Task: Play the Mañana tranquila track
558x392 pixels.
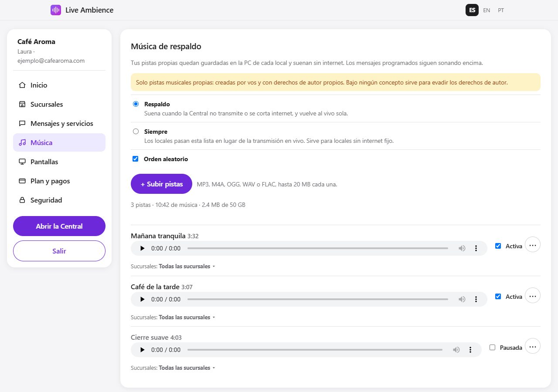Action: [142, 248]
